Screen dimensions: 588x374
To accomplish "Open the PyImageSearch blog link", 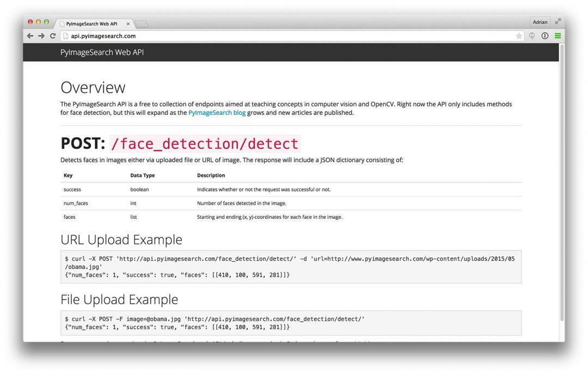I will (217, 112).
